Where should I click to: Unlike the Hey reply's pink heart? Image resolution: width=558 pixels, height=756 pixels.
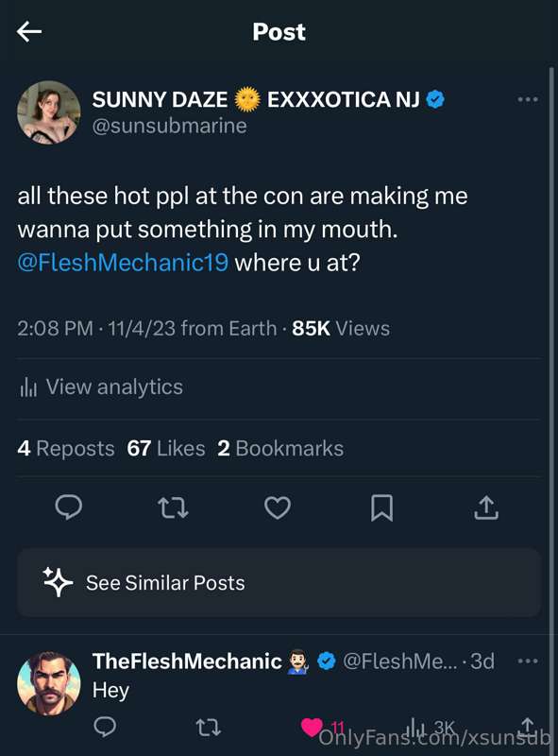pyautogui.click(x=312, y=727)
